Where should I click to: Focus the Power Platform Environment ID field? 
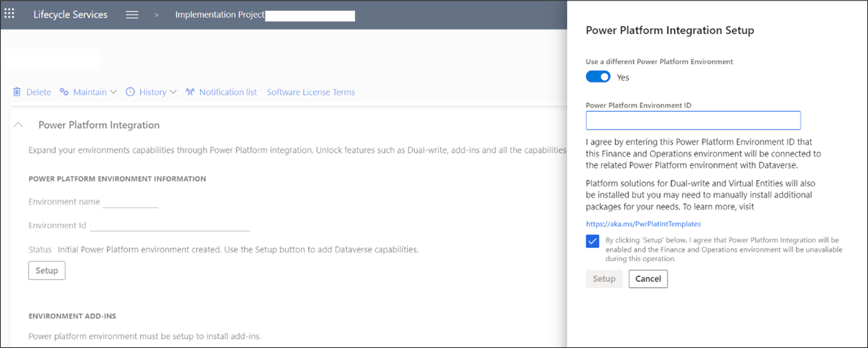point(693,120)
